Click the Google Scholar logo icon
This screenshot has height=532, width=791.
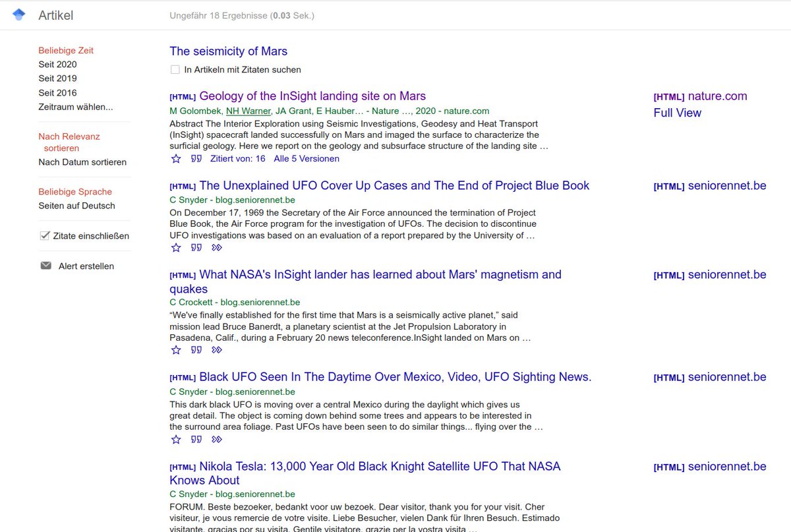19,15
